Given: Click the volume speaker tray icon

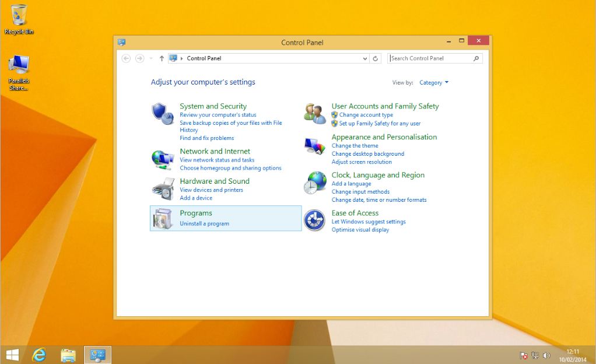Looking at the screenshot, I should click(546, 356).
